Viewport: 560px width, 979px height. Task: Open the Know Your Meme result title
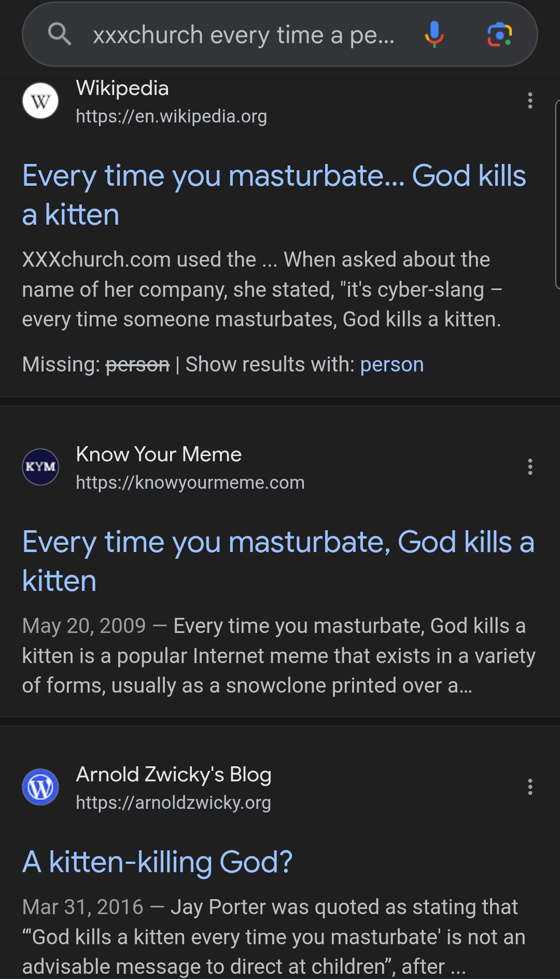(x=278, y=561)
